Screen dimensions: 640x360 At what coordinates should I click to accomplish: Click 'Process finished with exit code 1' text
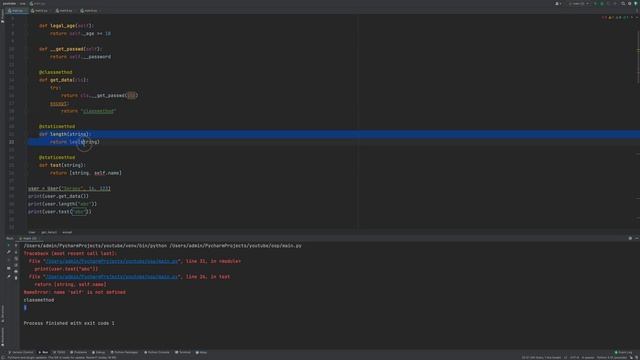coord(69,323)
